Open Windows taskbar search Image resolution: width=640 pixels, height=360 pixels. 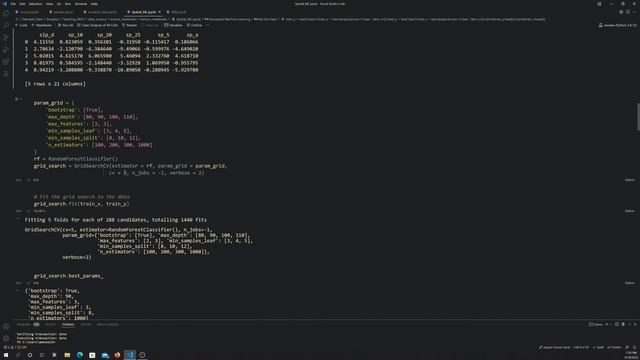[18, 355]
